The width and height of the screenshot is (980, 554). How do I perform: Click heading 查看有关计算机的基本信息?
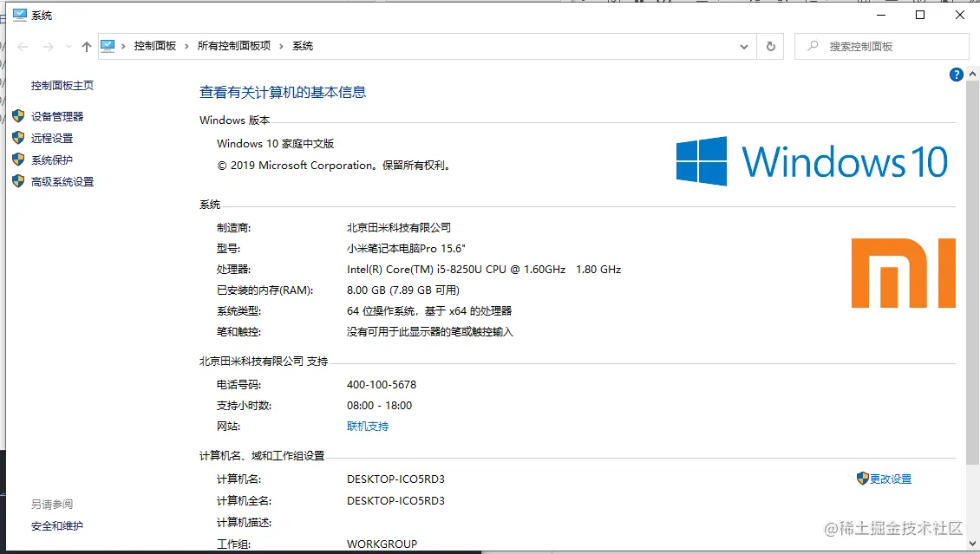[x=283, y=93]
